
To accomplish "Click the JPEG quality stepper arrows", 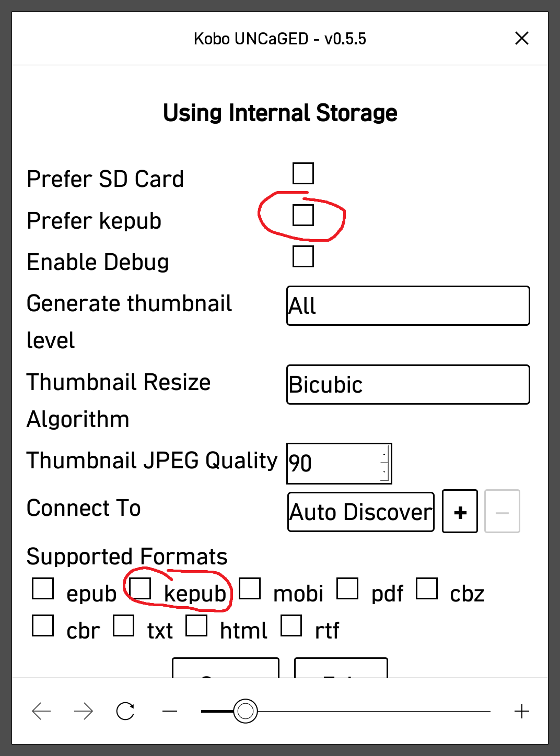I will tap(384, 463).
